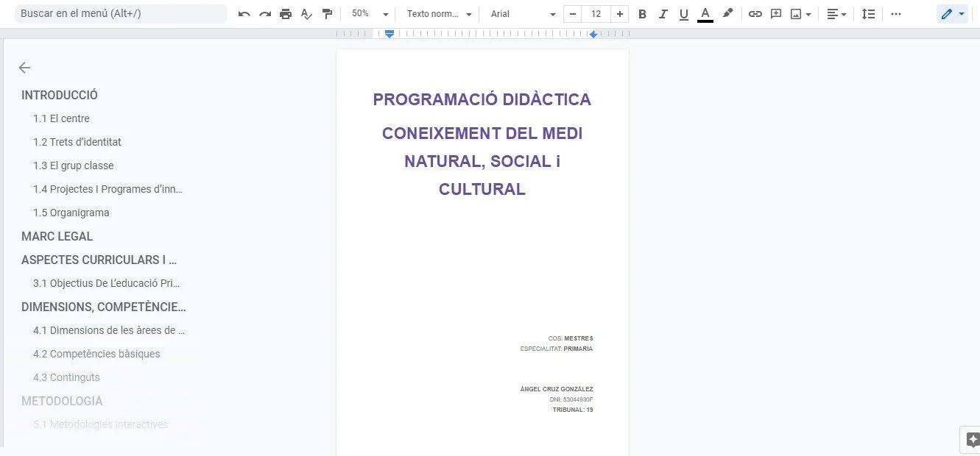Click the CULTURAL title line

click(x=482, y=189)
